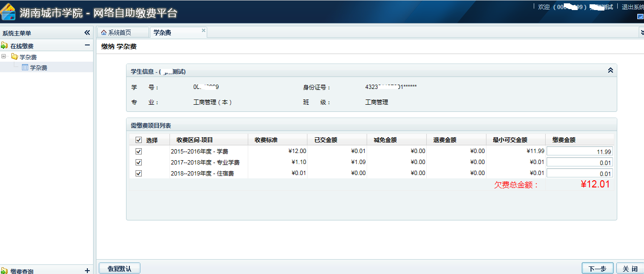Image resolution: width=644 pixels, height=274 pixels.
Task: Collapse the 学杂费 folder tree node
Action: coord(4,57)
